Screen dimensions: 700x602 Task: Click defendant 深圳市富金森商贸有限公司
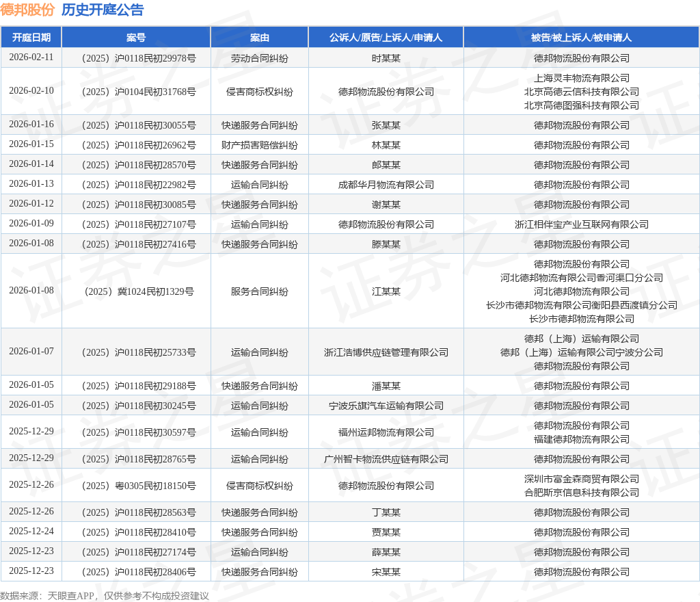(x=581, y=479)
